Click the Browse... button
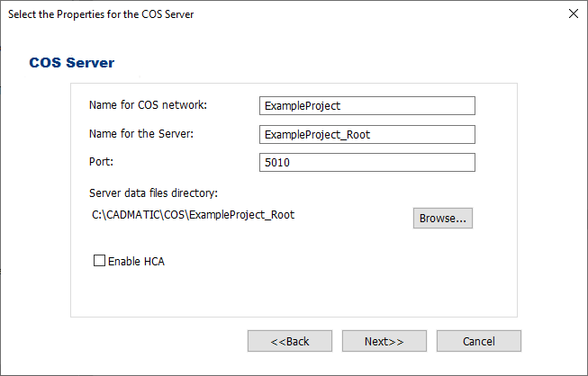Image resolution: width=588 pixels, height=376 pixels. 443,219
